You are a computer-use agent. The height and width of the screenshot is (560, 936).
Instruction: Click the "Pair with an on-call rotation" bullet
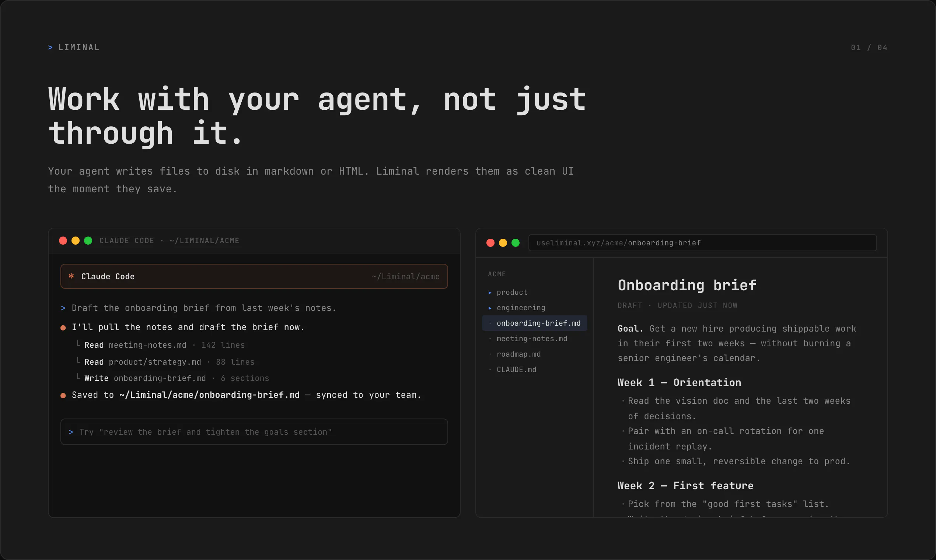point(723,438)
